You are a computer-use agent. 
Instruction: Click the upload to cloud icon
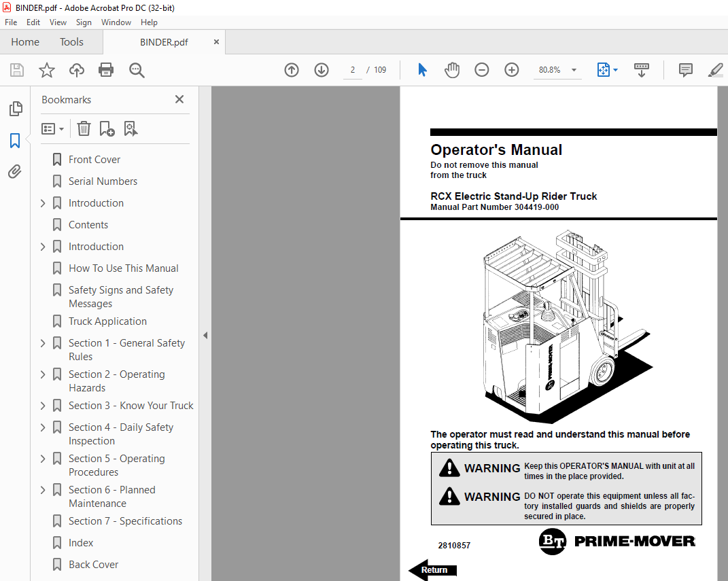77,70
